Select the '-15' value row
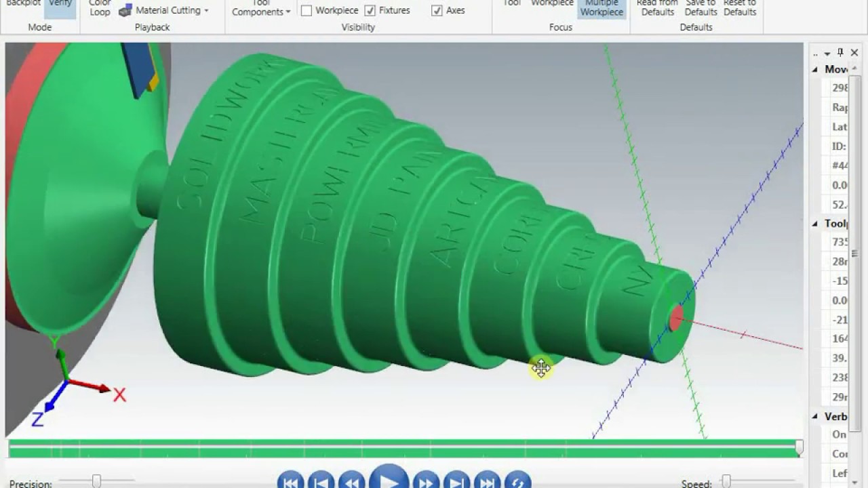This screenshot has height=488, width=868. 836,281
